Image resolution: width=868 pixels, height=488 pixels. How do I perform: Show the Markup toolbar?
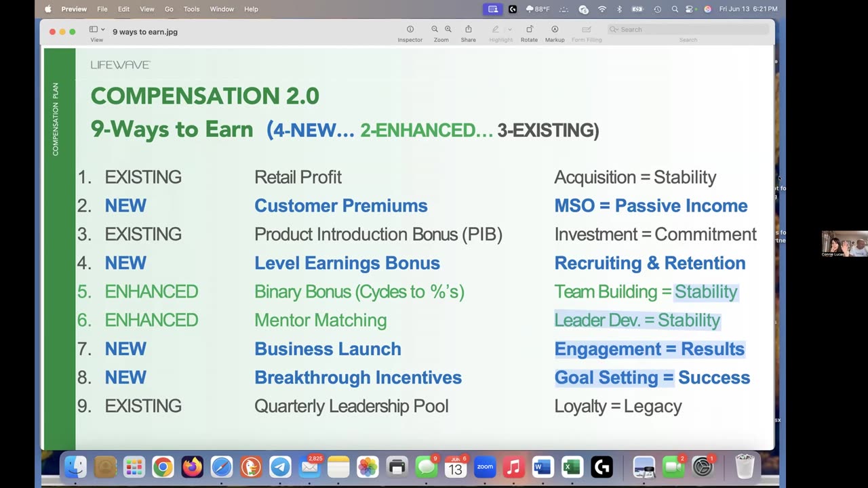[555, 30]
